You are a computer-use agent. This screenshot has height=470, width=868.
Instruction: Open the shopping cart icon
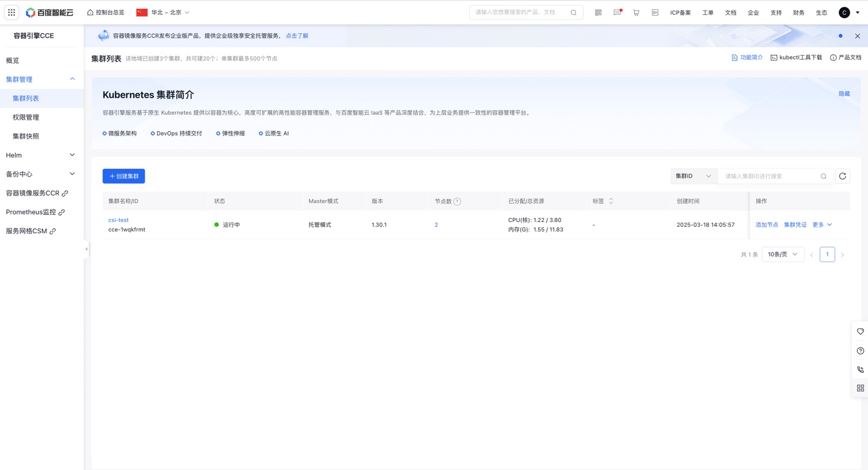[636, 12]
